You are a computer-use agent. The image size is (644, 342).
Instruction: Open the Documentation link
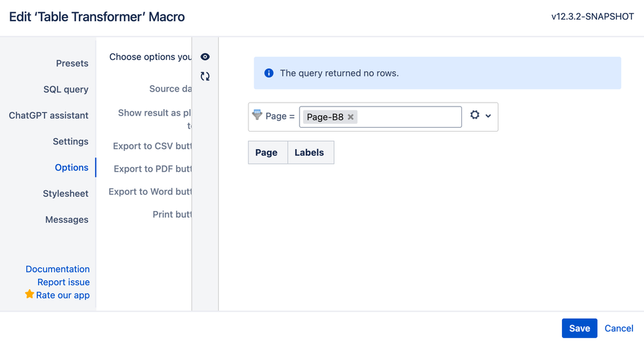57,269
